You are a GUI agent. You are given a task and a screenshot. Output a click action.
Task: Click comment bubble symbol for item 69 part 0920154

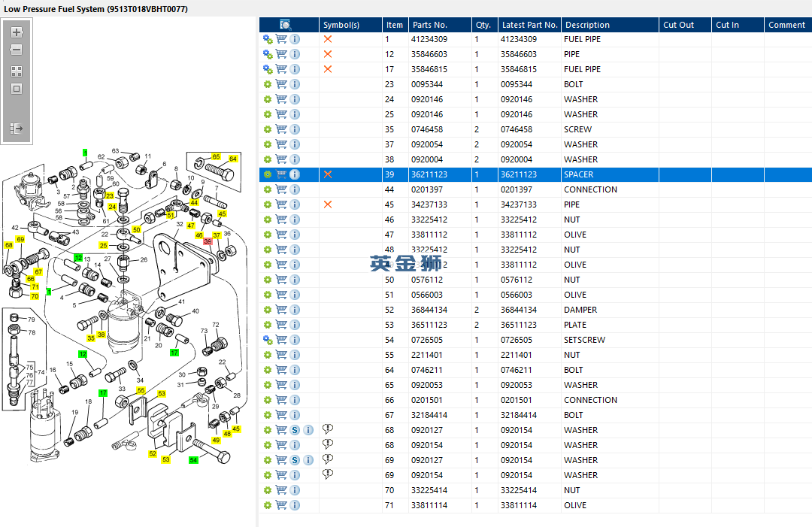point(327,474)
